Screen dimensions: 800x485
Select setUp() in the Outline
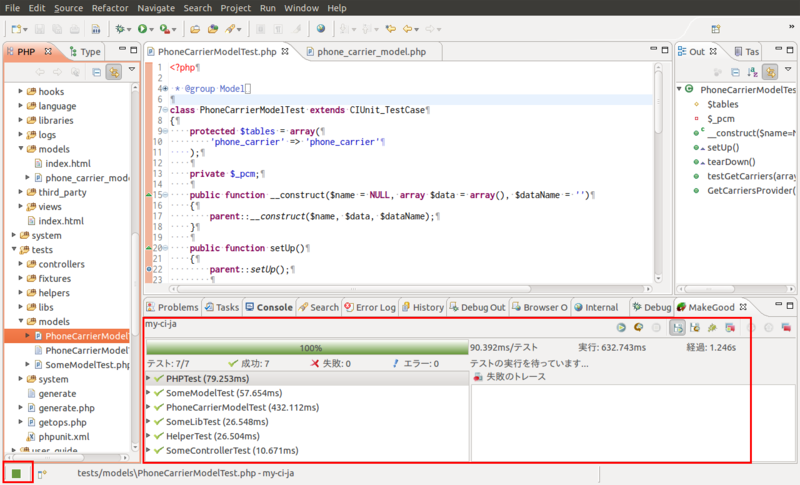coord(723,147)
